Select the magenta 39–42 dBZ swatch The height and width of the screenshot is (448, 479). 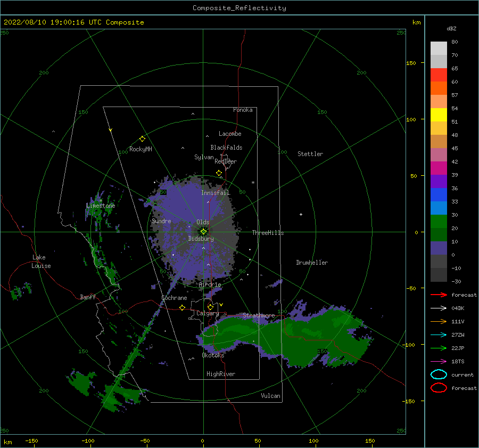439,168
